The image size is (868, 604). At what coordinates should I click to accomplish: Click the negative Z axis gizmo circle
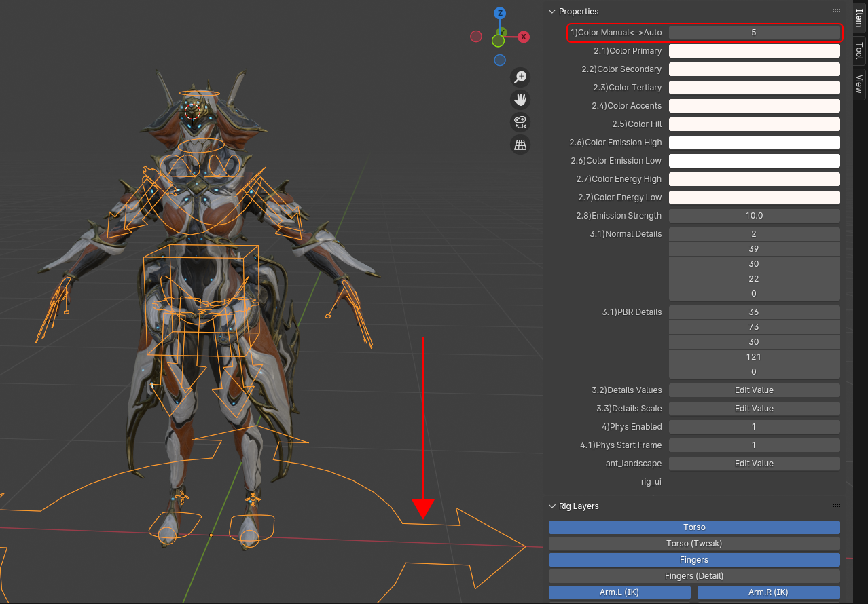[x=500, y=60]
